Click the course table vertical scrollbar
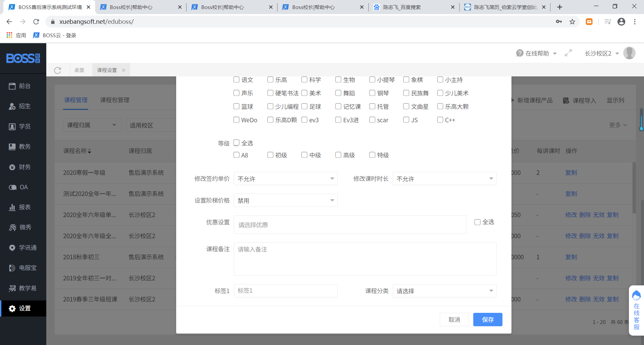This screenshot has height=345, width=644. (x=634, y=188)
